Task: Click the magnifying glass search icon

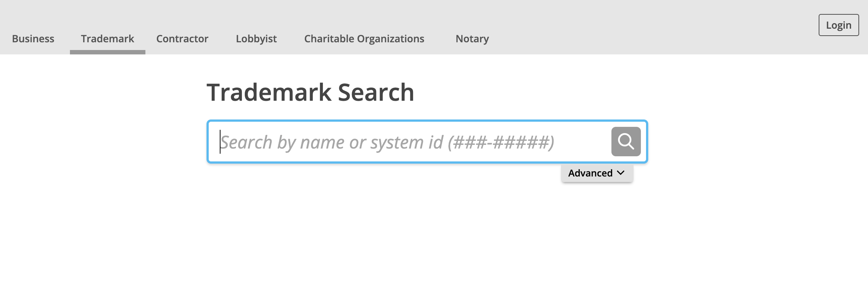Action: [626, 142]
